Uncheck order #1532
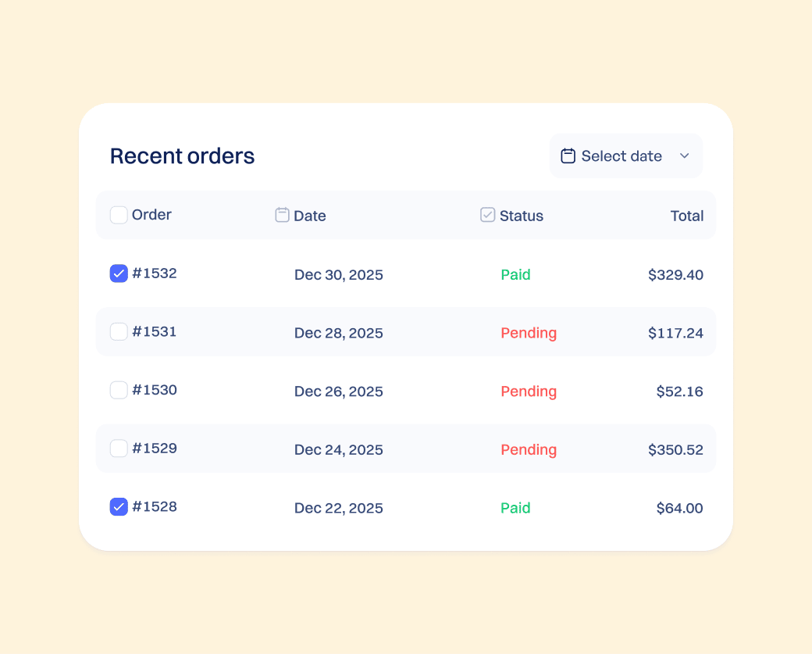 point(119,273)
